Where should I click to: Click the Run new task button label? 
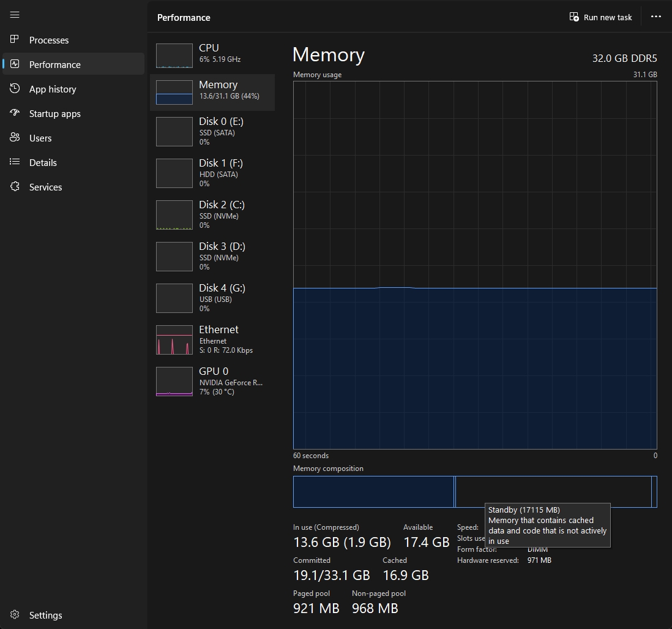pos(607,17)
